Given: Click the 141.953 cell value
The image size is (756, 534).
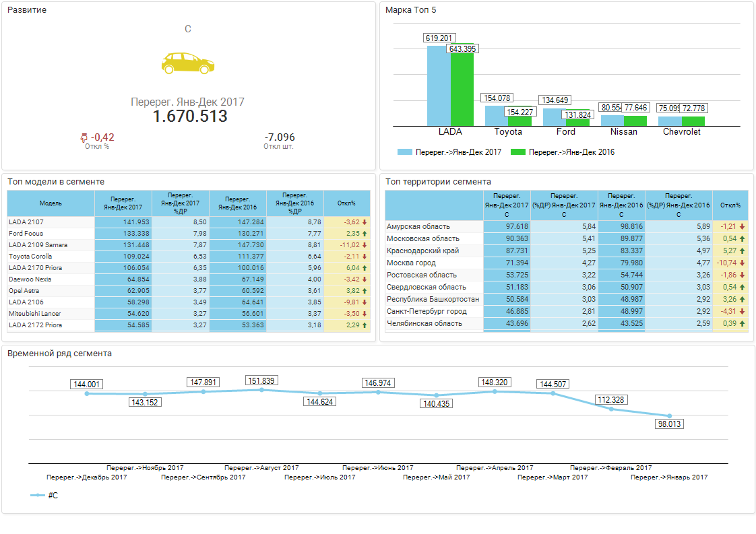Looking at the screenshot, I should (137, 222).
